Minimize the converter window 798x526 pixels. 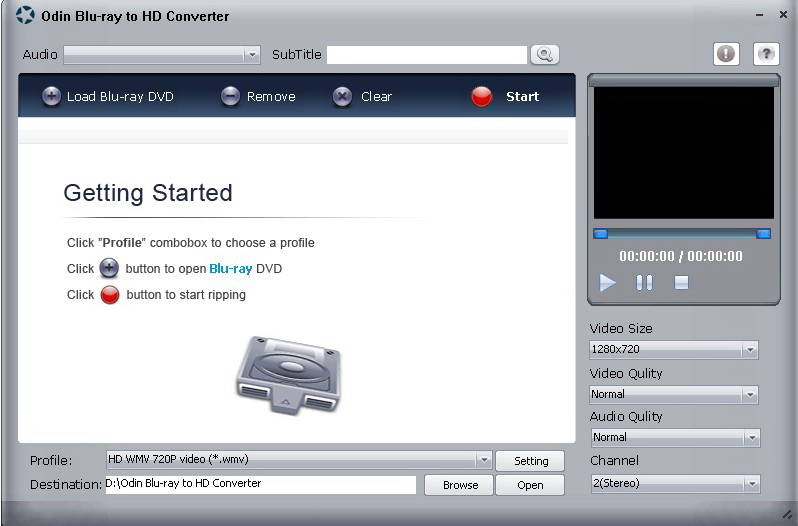759,15
